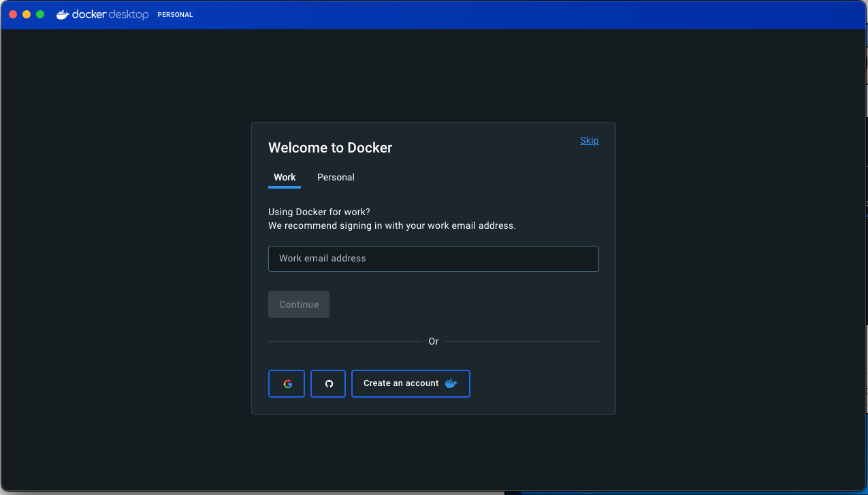This screenshot has height=495, width=868.
Task: Click the Create an account button
Action: point(411,383)
